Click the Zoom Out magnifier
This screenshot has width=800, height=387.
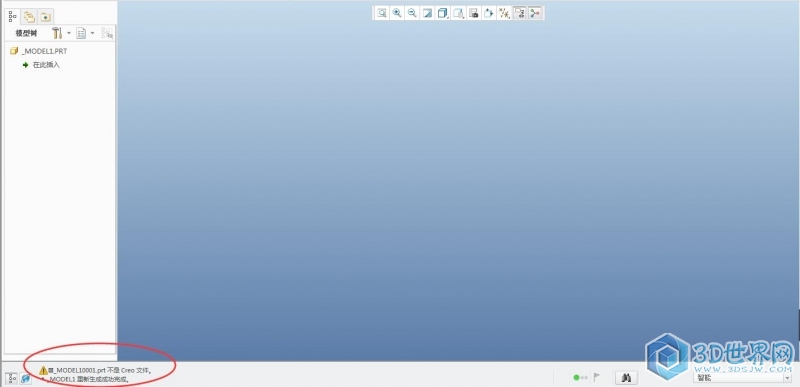(412, 13)
